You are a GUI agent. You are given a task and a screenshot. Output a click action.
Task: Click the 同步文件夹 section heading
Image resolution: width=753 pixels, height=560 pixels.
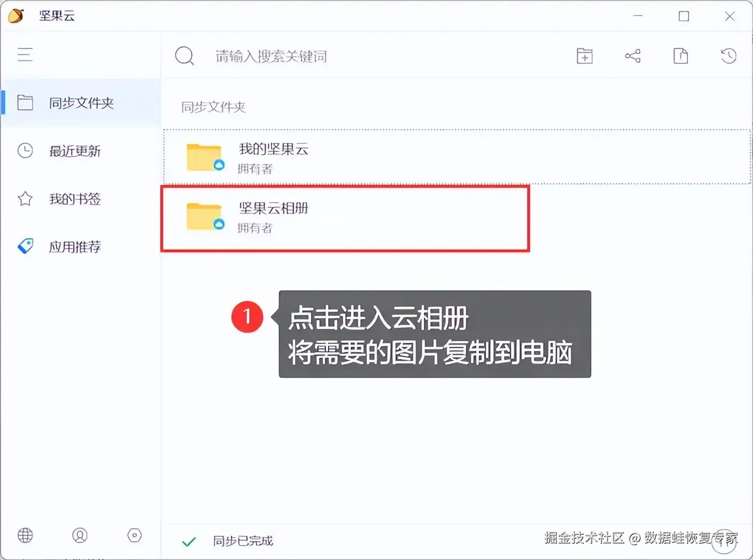[x=214, y=107]
